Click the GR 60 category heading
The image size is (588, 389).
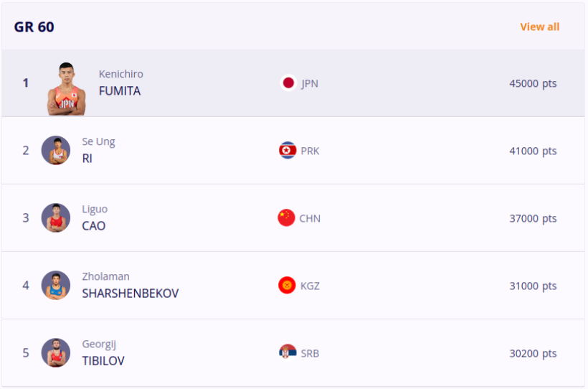[x=34, y=27]
